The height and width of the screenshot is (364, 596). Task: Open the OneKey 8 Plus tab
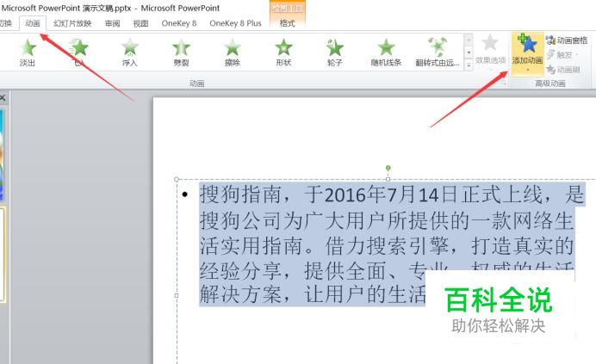click(236, 23)
